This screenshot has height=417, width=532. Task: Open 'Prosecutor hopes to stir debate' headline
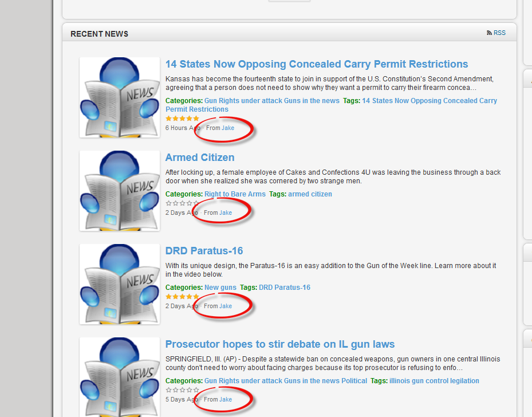tap(280, 344)
